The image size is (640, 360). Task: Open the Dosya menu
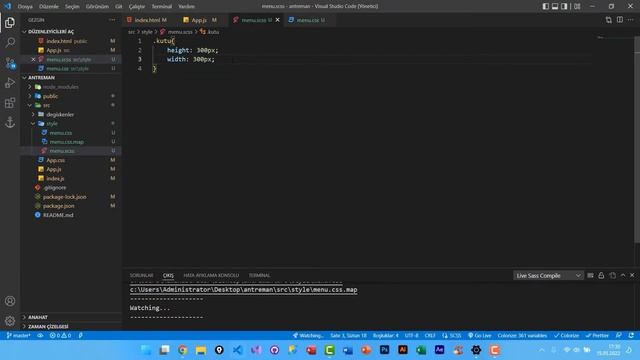[x=25, y=6]
